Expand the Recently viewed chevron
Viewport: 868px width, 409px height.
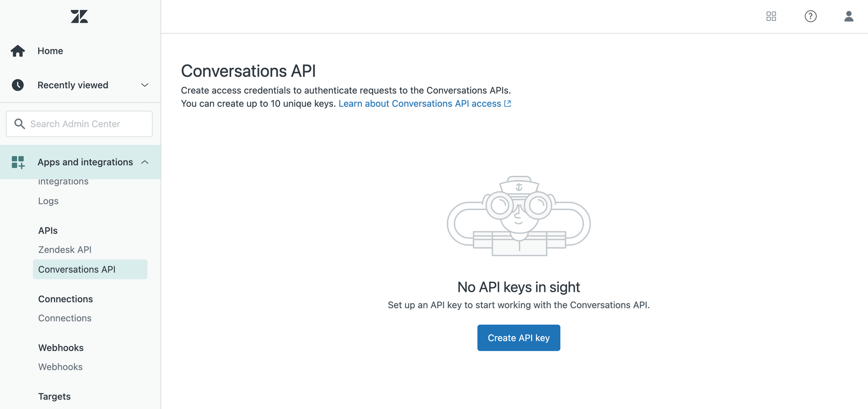[145, 85]
